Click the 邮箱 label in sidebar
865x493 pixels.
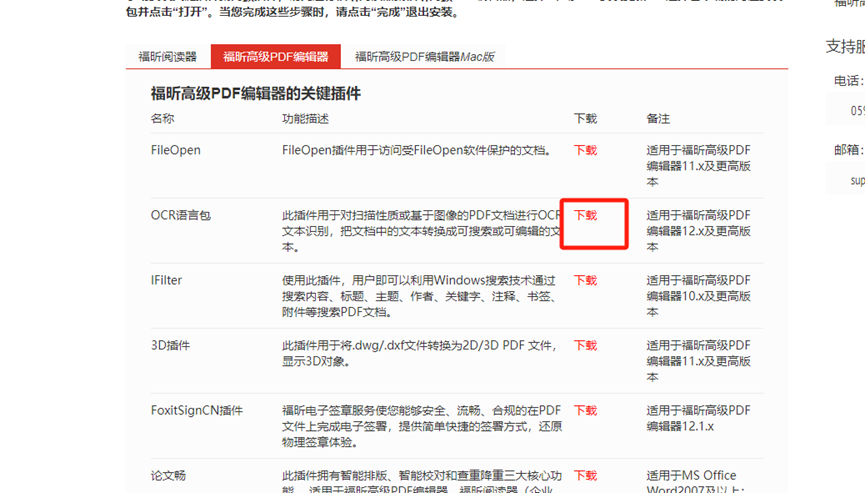849,149
